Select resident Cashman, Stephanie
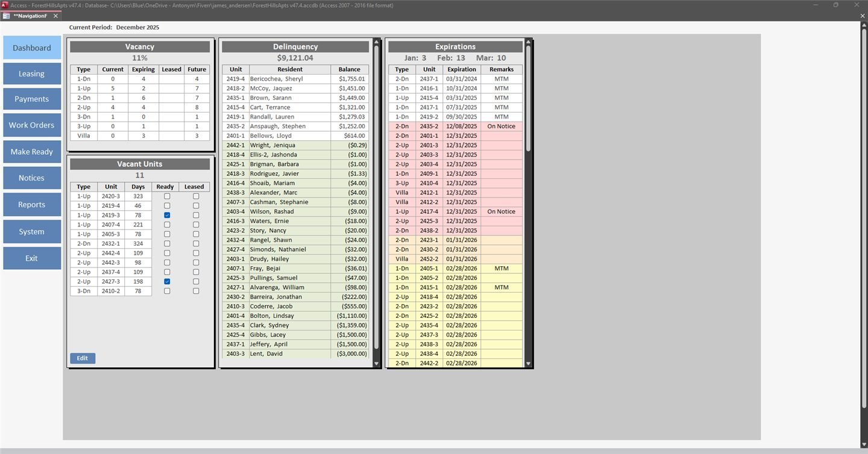The width and height of the screenshot is (868, 454). click(290, 202)
